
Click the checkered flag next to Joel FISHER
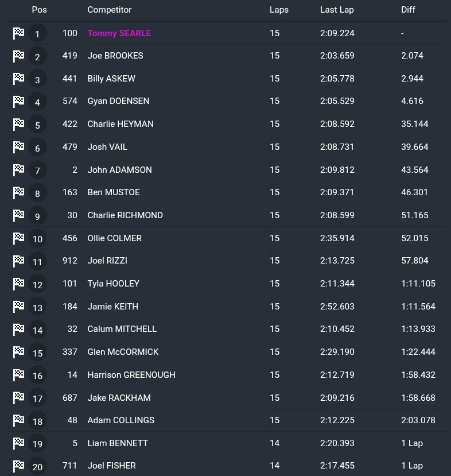pyautogui.click(x=18, y=466)
